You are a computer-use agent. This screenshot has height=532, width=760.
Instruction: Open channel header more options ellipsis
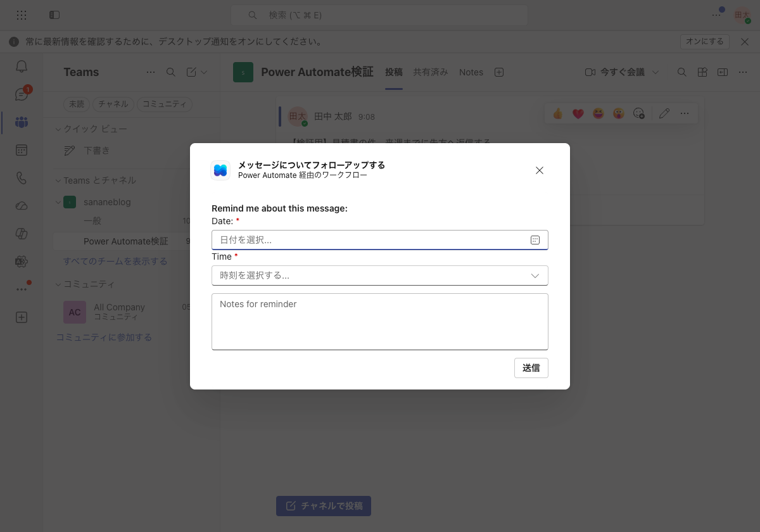pos(743,72)
